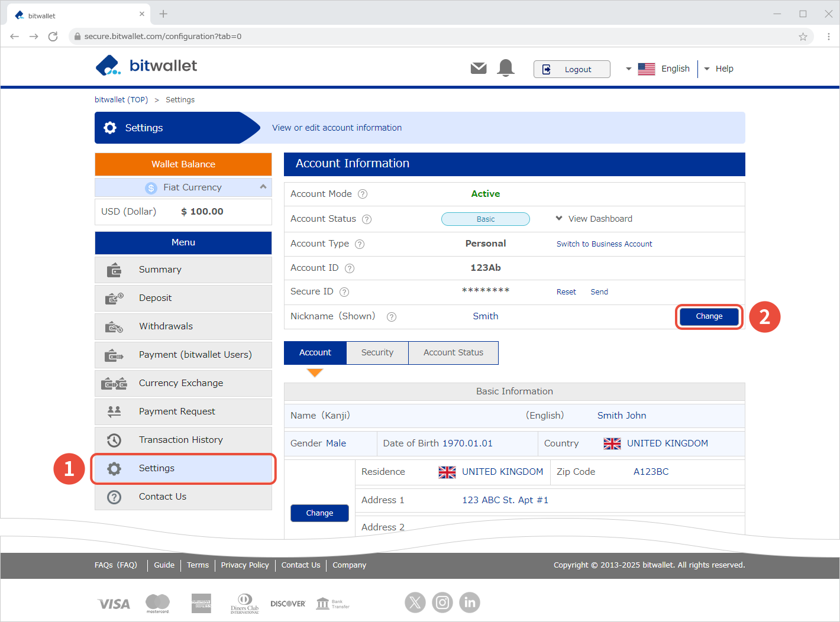Expand View Dashboard under Account Status
This screenshot has height=622, width=840.
[x=594, y=219]
